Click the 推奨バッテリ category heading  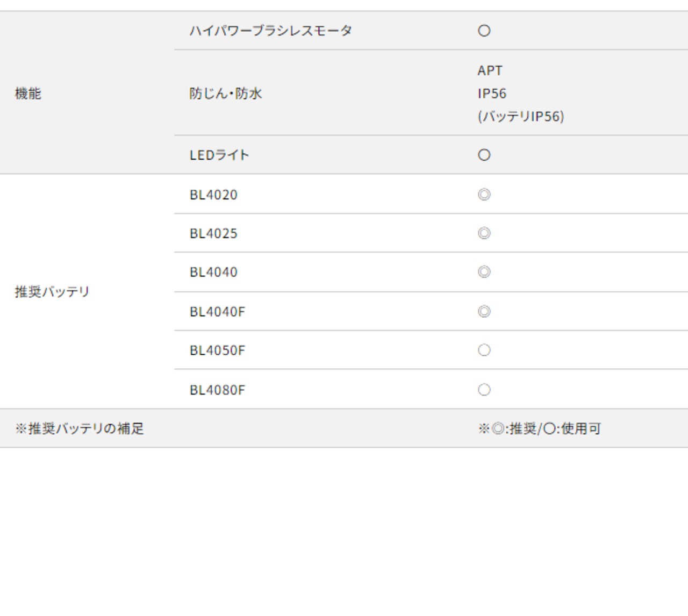[x=52, y=292]
